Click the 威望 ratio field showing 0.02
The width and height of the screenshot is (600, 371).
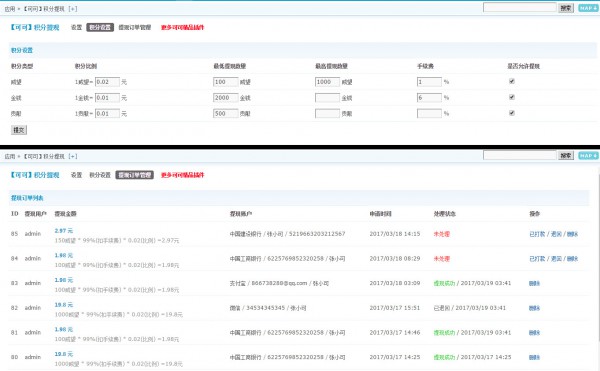coord(107,82)
